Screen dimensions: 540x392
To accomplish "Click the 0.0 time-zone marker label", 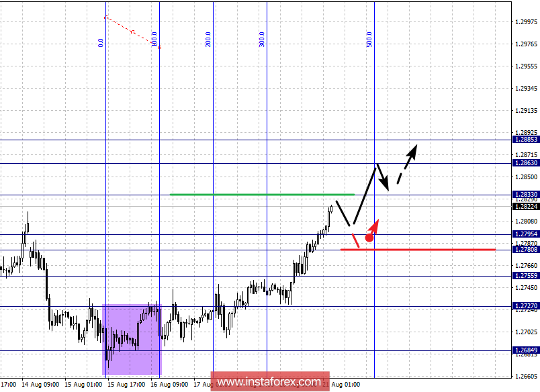I will coord(101,43).
